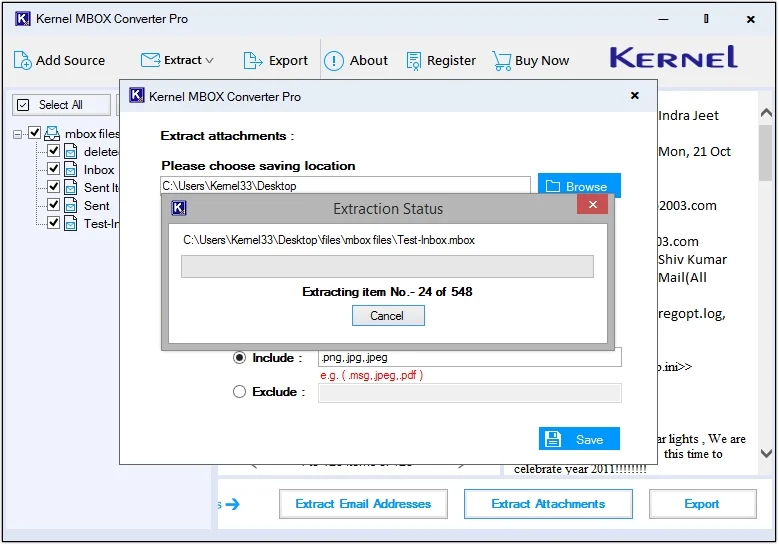
Task: Click the Extract Attachments button
Action: [548, 504]
